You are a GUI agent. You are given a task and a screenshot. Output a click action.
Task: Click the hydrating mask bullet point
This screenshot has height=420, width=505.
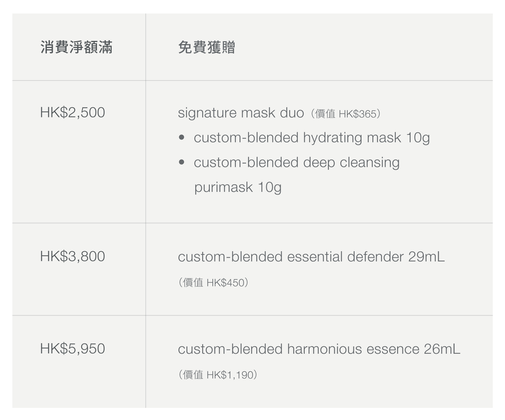pos(181,137)
